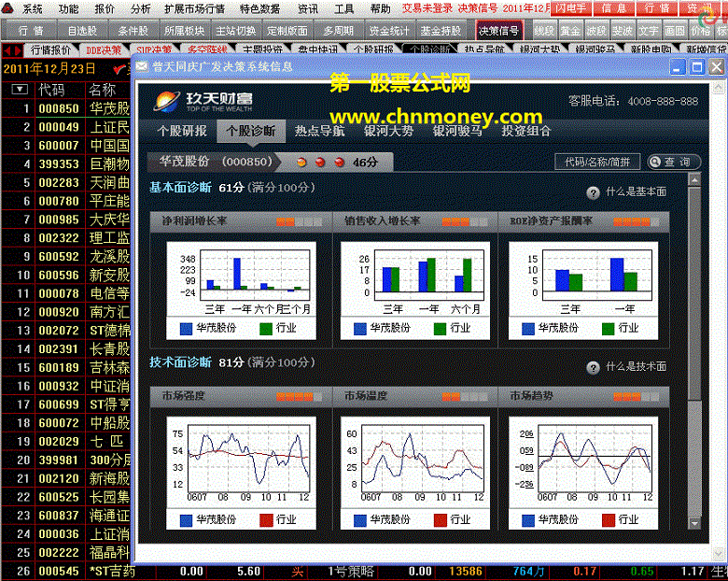Open the 功能 menu

(69, 8)
